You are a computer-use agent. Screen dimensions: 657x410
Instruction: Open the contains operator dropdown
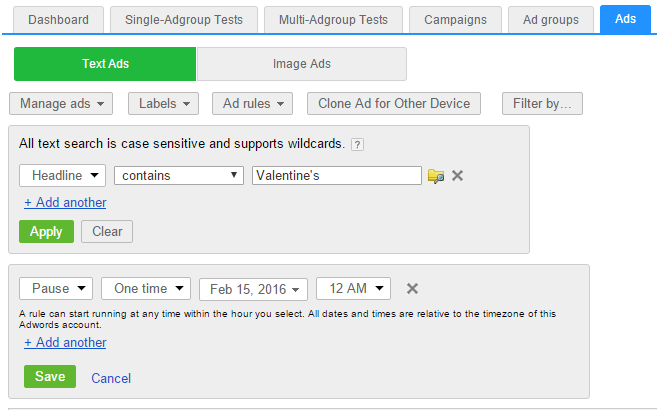180,175
